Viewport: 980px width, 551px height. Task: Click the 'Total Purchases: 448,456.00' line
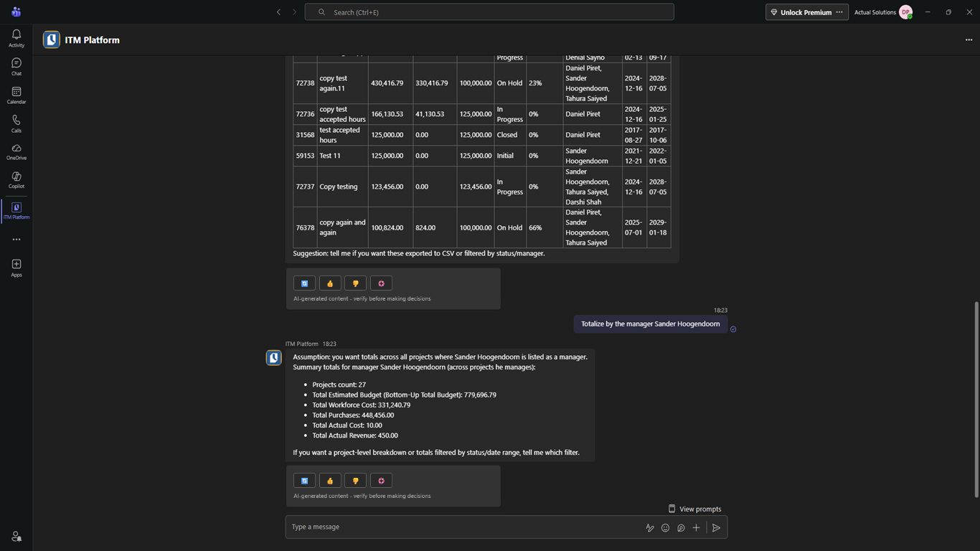click(353, 415)
